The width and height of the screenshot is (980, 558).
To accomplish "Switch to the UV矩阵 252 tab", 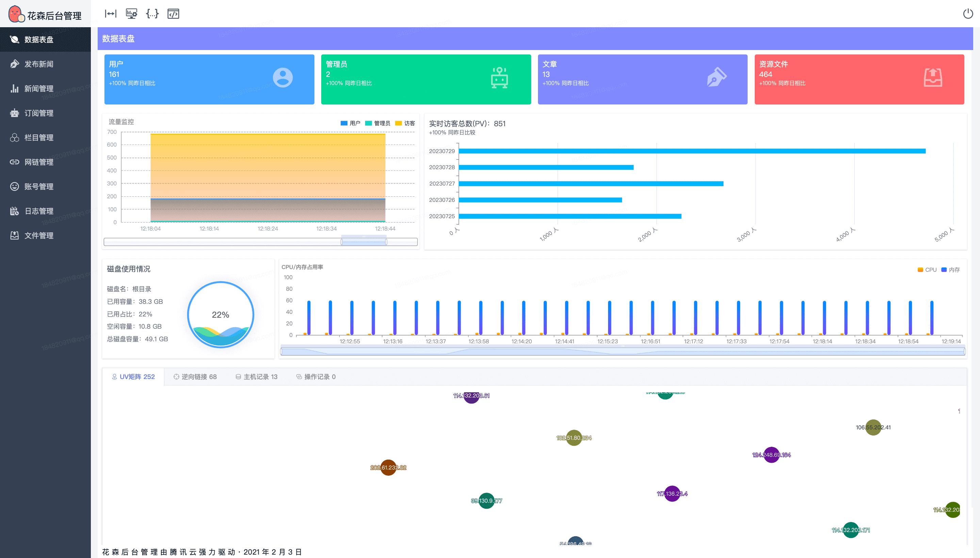I will (133, 377).
